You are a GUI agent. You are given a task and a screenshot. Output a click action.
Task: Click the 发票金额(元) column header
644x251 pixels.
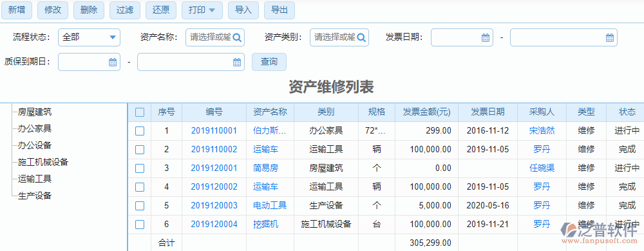point(427,112)
